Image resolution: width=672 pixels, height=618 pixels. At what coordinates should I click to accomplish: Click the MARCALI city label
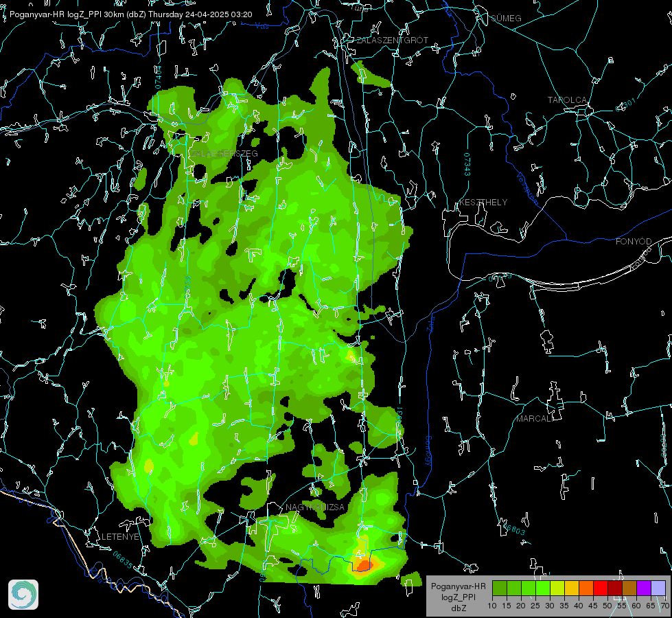[535, 419]
